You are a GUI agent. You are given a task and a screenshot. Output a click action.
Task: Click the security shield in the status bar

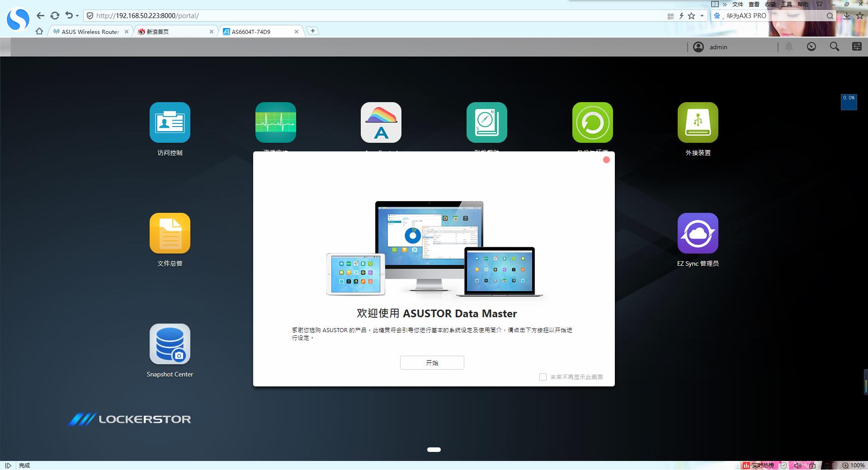(784, 465)
